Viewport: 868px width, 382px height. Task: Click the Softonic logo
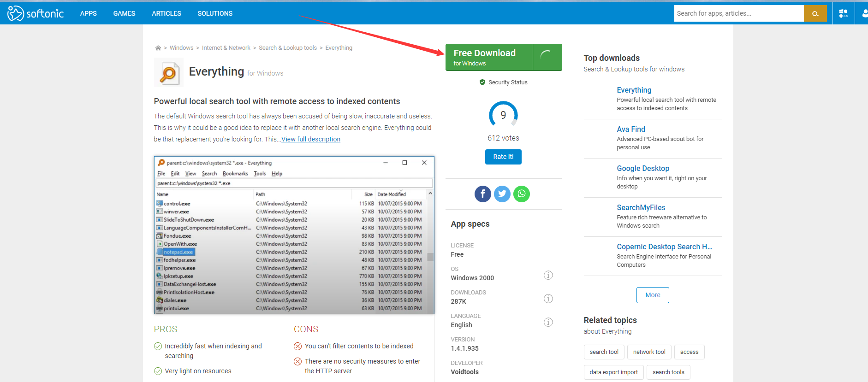tap(36, 13)
